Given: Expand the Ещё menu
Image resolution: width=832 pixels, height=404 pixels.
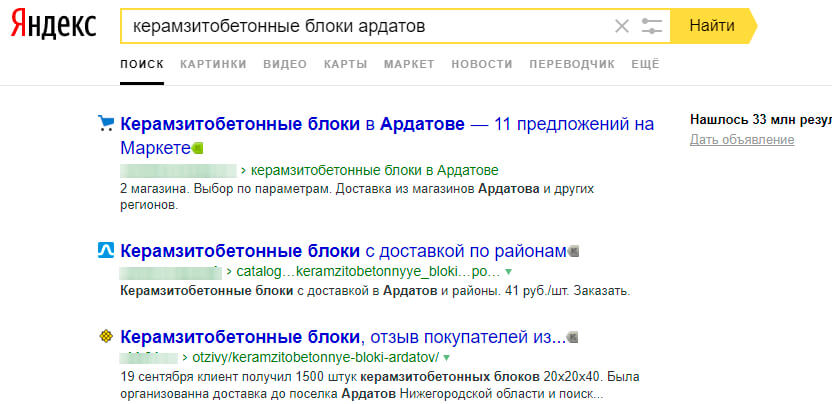Looking at the screenshot, I should (645, 64).
